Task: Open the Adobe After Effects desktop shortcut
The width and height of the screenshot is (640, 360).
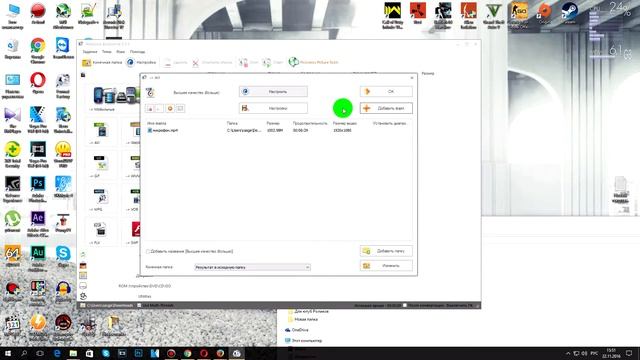Action: click(38, 224)
